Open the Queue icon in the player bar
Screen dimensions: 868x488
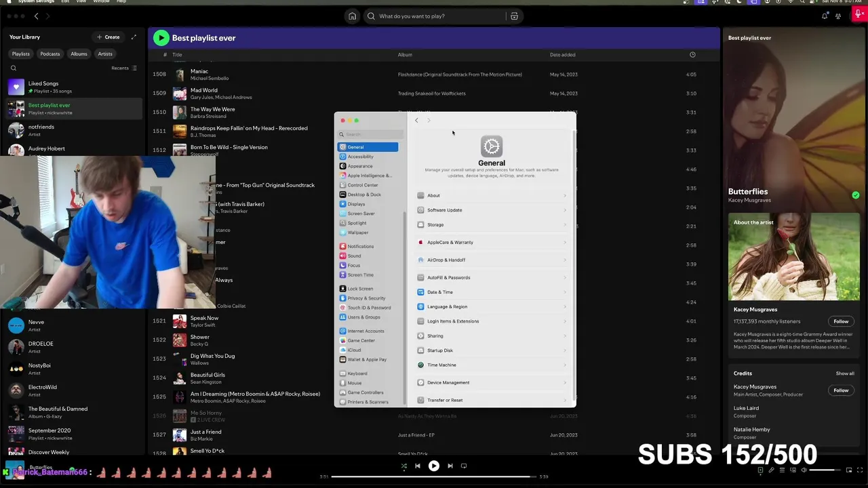click(x=782, y=470)
